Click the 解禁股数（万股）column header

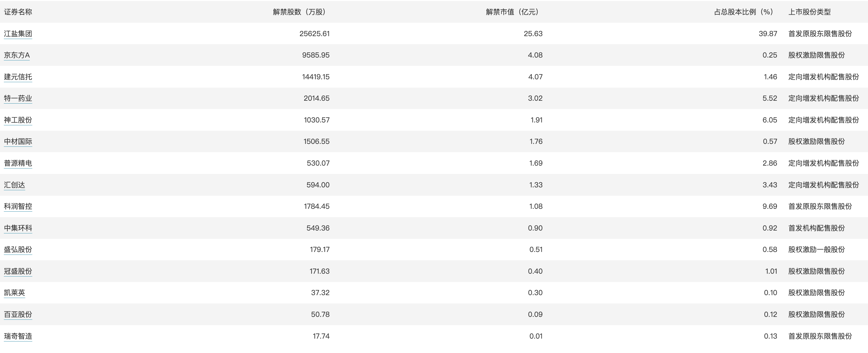299,12
